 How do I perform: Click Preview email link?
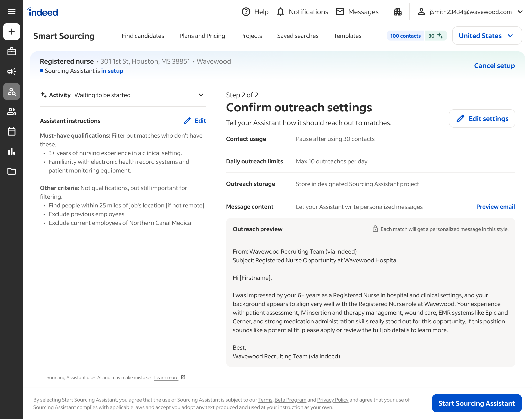495,207
